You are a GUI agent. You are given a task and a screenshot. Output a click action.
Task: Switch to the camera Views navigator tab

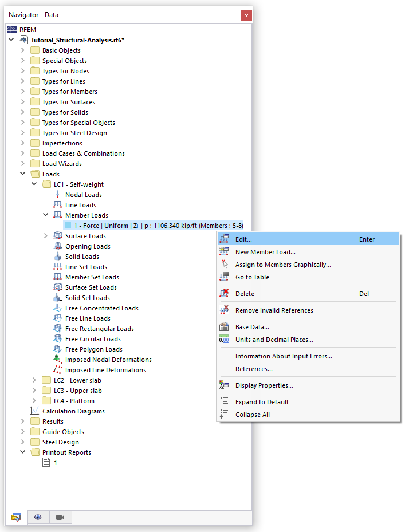[60, 518]
